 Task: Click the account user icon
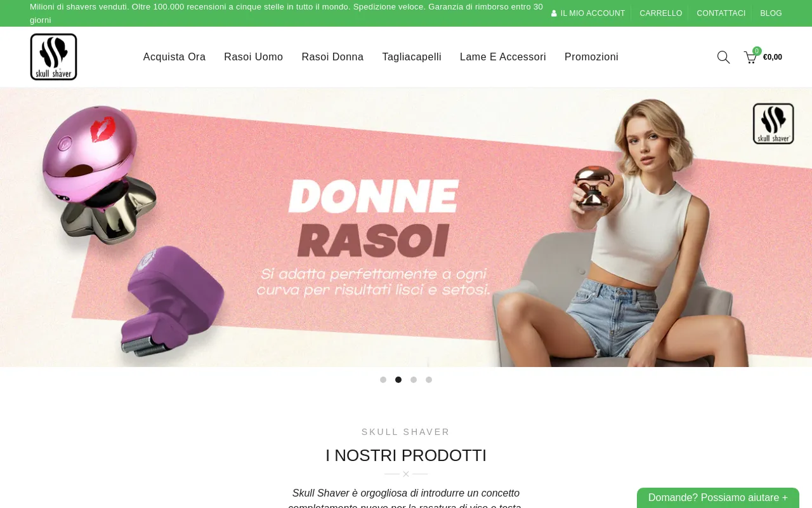point(554,13)
